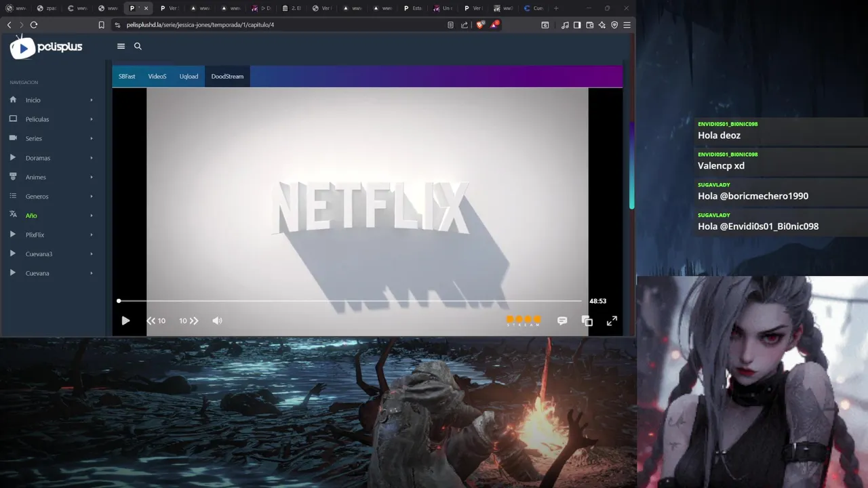The width and height of the screenshot is (868, 488).
Task: Expand the Series submenu arrow
Action: pos(92,138)
